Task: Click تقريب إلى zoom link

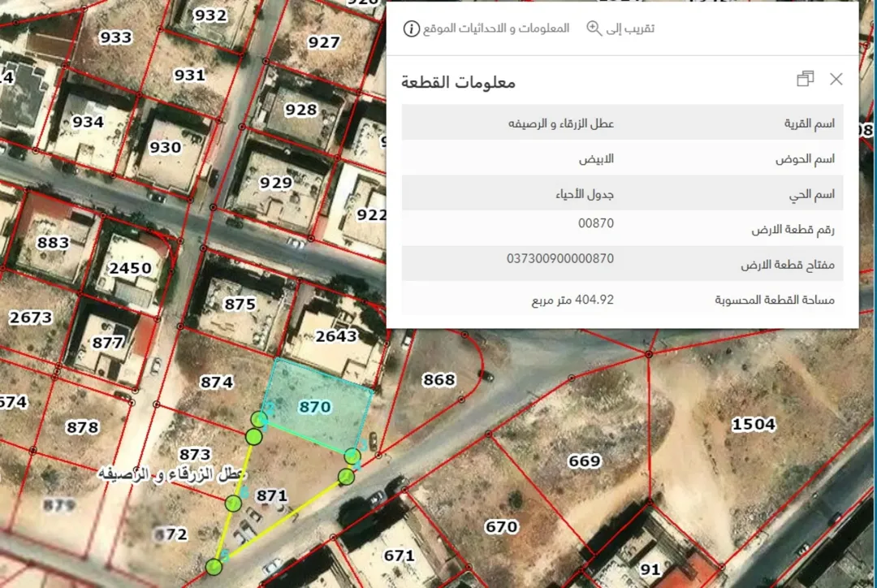Action: point(630,28)
